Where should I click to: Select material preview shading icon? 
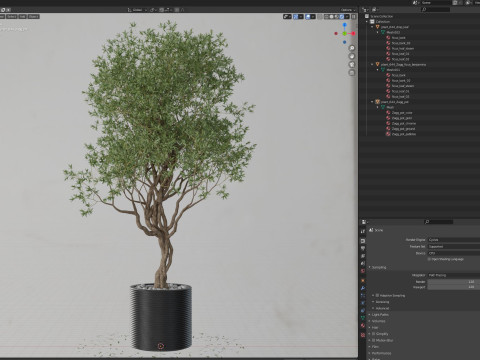pos(337,17)
